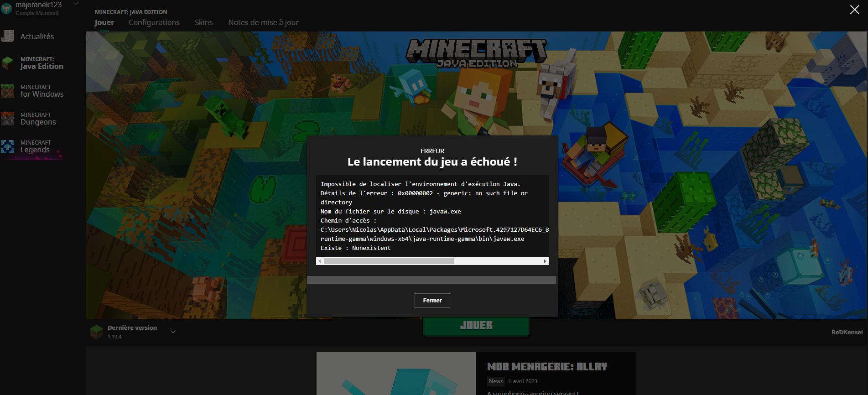
Task: Open Minecraft Dungeons label in sidebar
Action: [x=38, y=119]
